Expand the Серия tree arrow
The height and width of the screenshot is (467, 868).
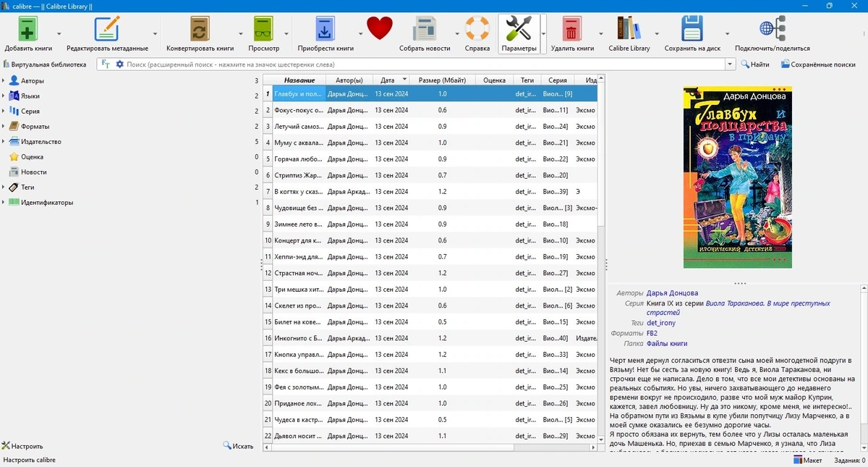[x=4, y=111]
